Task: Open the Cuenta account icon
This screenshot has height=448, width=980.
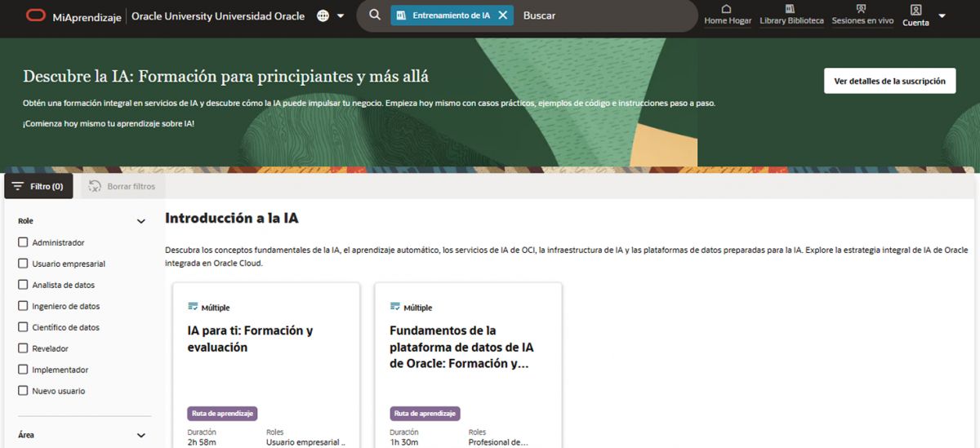Action: pos(915,11)
